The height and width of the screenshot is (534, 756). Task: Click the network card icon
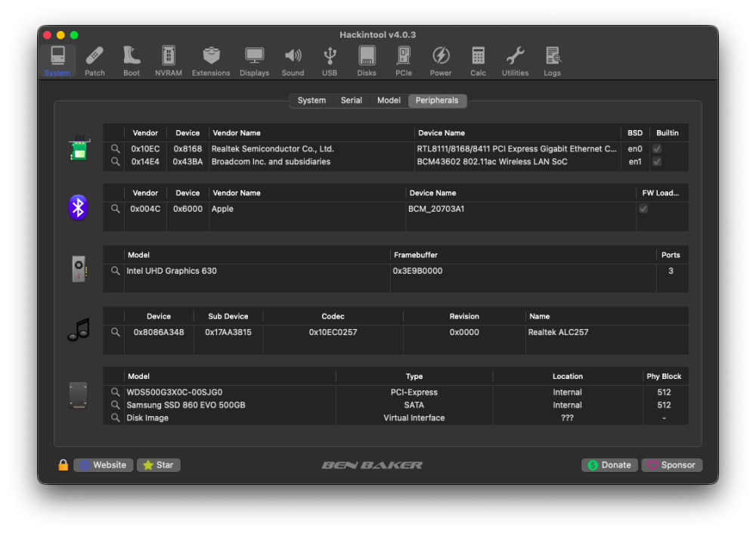(x=79, y=148)
